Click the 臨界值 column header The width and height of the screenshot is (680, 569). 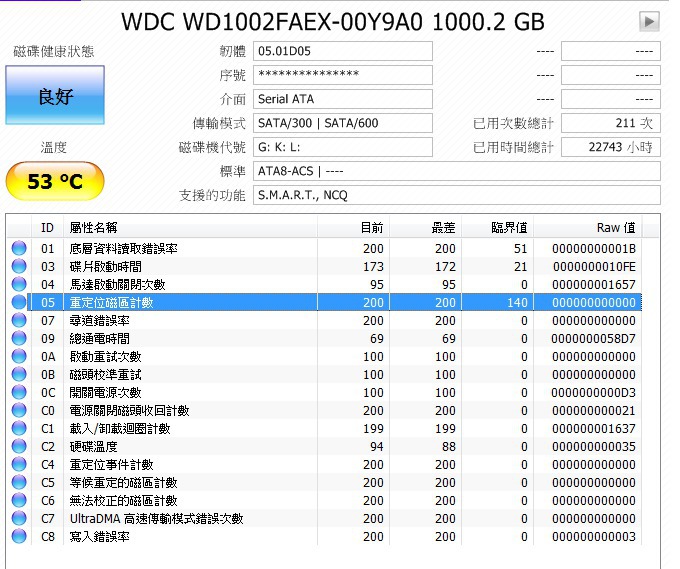point(497,227)
